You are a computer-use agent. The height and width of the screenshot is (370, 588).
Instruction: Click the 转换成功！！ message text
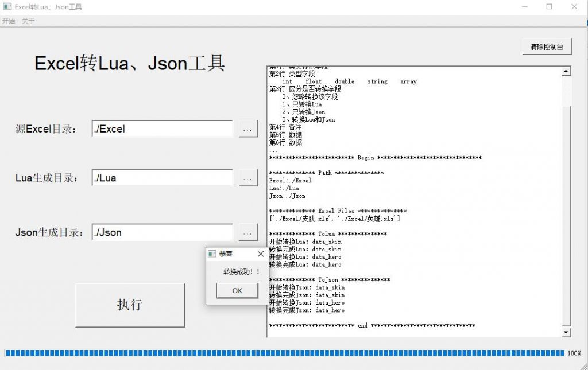(242, 272)
